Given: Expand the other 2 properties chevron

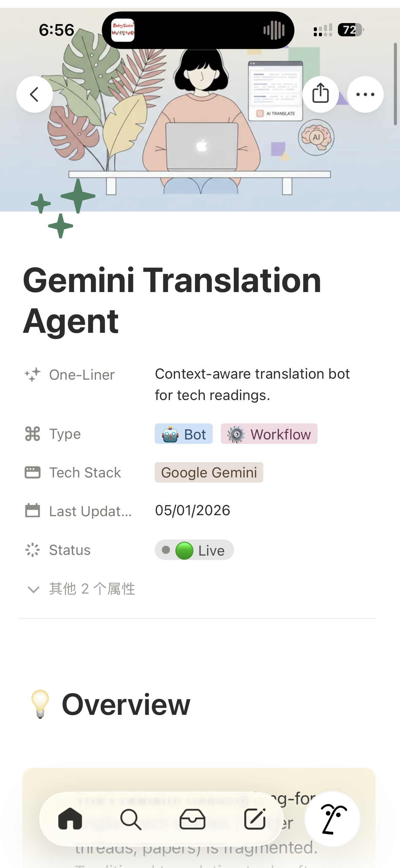Looking at the screenshot, I should 33,589.
